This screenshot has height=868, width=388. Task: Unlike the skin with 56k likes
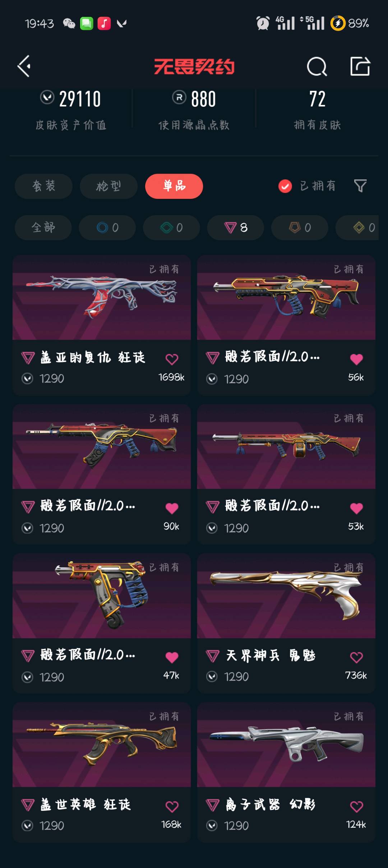[356, 359]
